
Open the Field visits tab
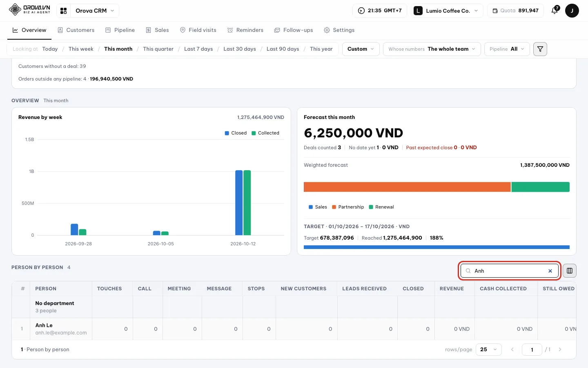pyautogui.click(x=198, y=30)
